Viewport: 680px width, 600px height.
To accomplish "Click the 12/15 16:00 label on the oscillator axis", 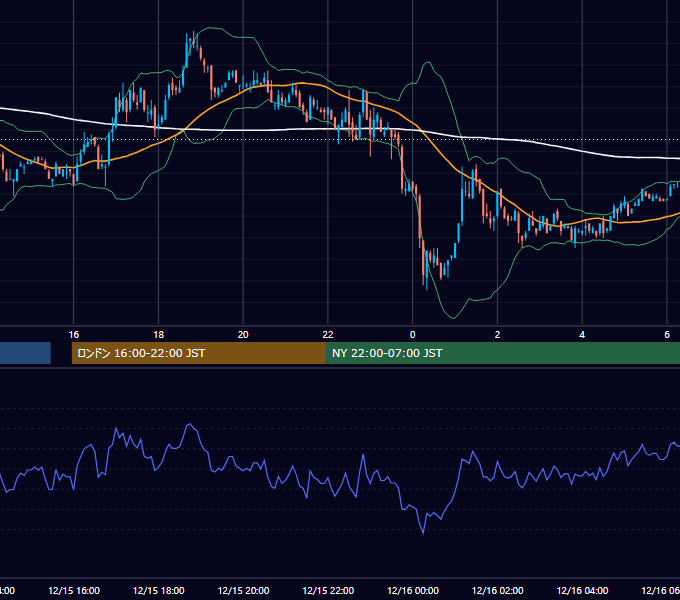I will point(74,590).
